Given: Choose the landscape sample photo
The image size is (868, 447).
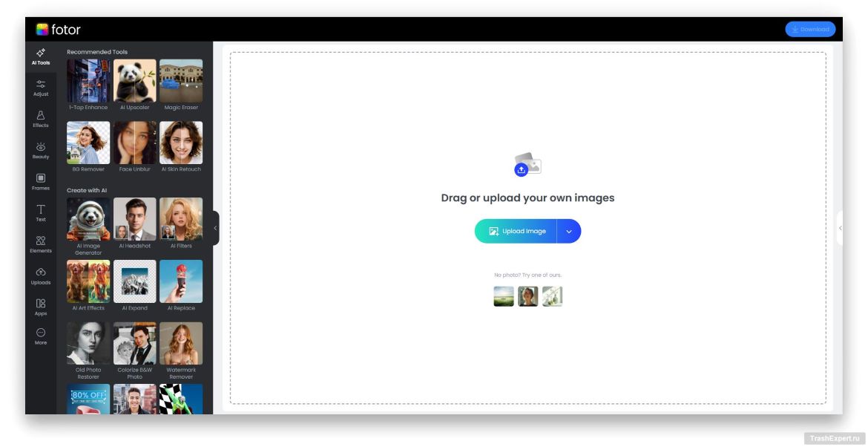Looking at the screenshot, I should (504, 296).
